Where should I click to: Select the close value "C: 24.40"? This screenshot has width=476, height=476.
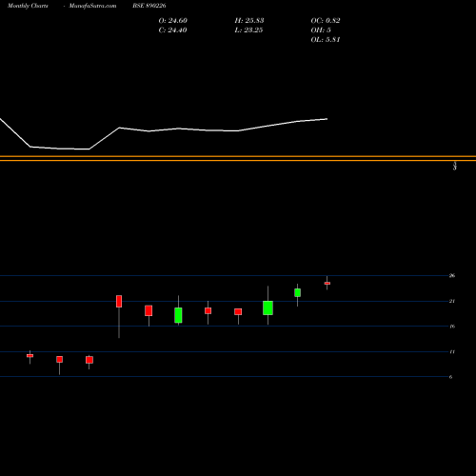[172, 30]
